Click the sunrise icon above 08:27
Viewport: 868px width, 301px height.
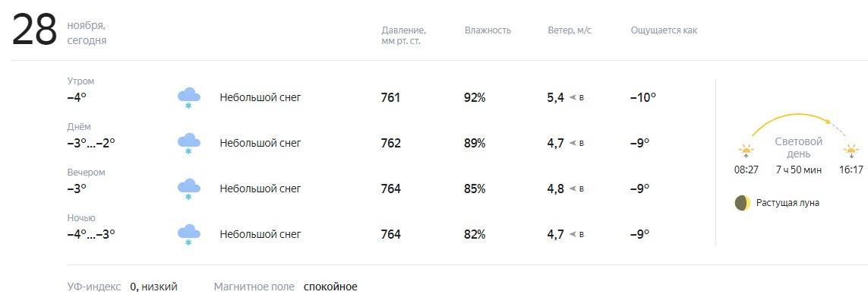pyautogui.click(x=746, y=150)
